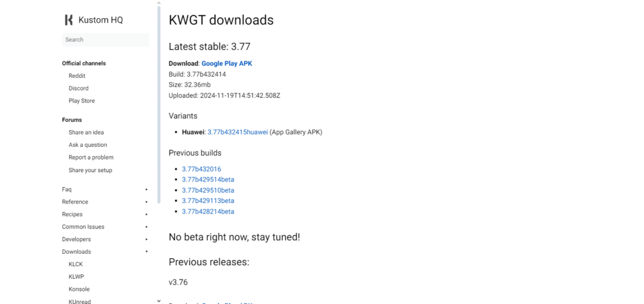The height and width of the screenshot is (304, 644).
Task: Select KLWP in the Downloads menu
Action: (76, 277)
